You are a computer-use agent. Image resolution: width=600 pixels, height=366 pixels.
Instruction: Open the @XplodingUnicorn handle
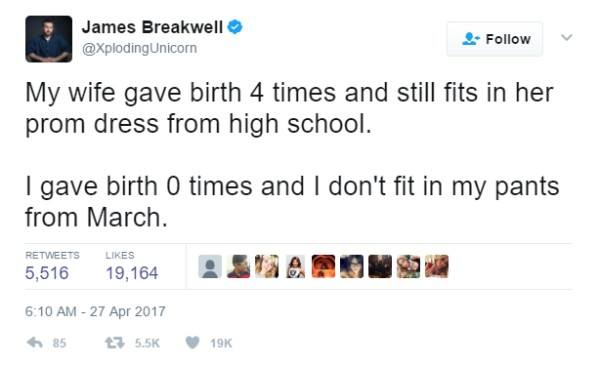click(139, 48)
